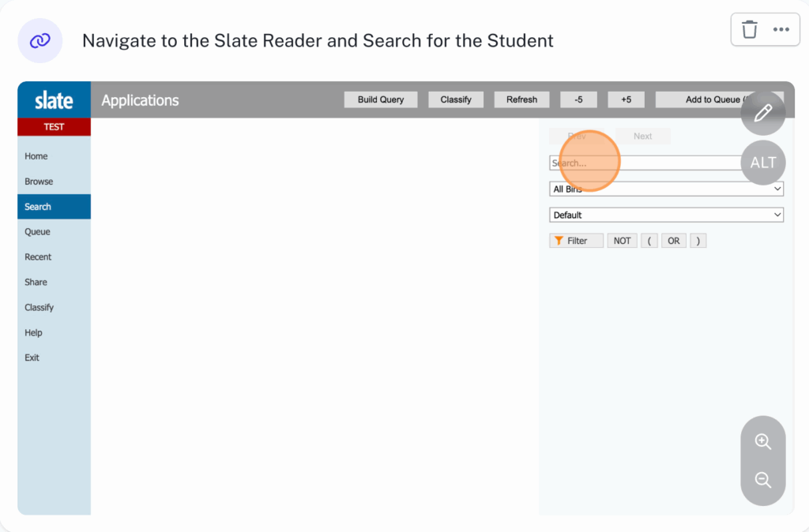Viewport: 809px width, 532px height.
Task: Click the ALT text button
Action: click(762, 163)
